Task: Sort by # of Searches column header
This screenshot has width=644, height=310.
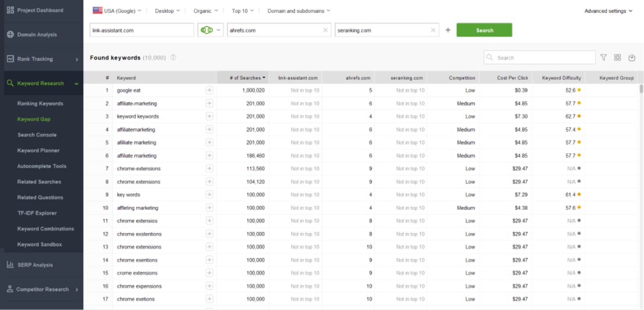Action: click(x=243, y=77)
